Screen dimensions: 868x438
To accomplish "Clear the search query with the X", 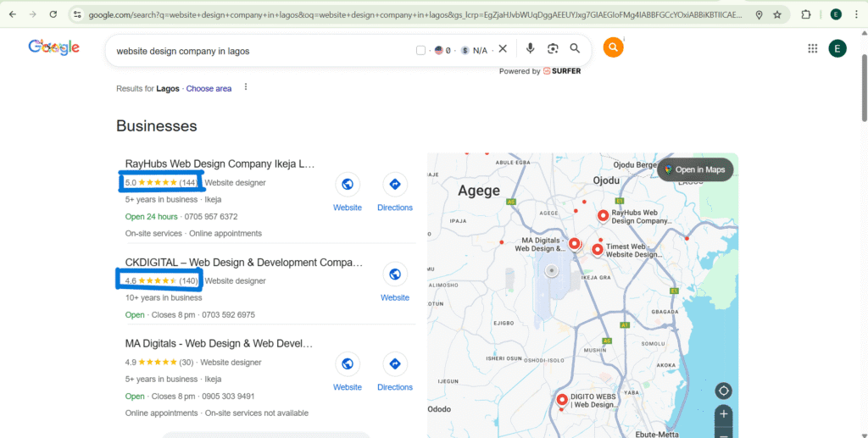I will click(x=503, y=48).
